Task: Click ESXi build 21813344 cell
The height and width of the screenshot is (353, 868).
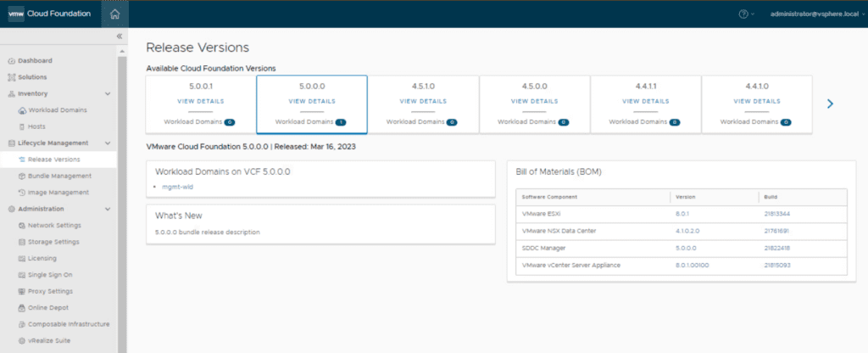Action: click(776, 214)
